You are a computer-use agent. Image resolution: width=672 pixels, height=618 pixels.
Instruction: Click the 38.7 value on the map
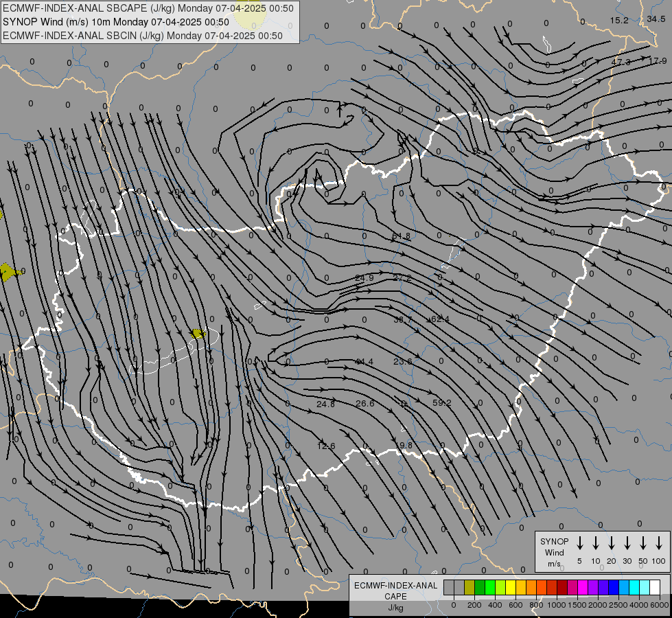(x=403, y=319)
